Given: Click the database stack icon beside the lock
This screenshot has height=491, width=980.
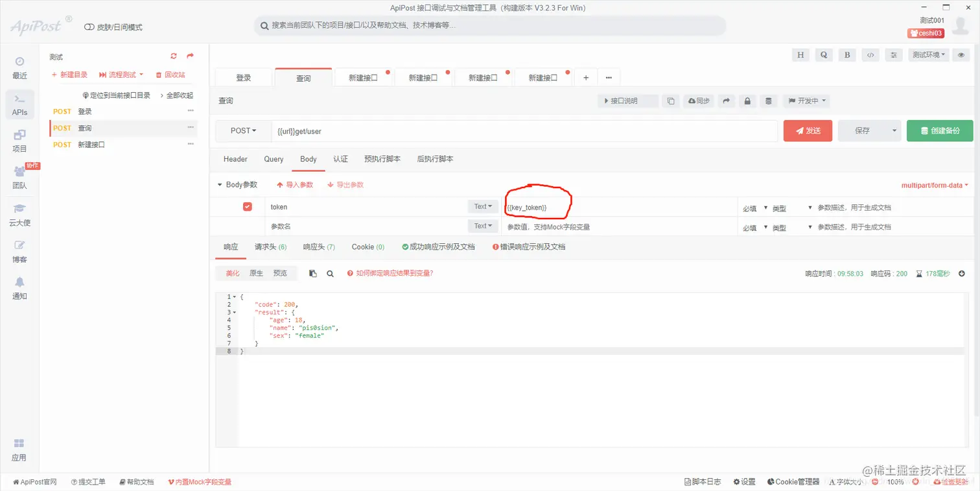Looking at the screenshot, I should (769, 101).
